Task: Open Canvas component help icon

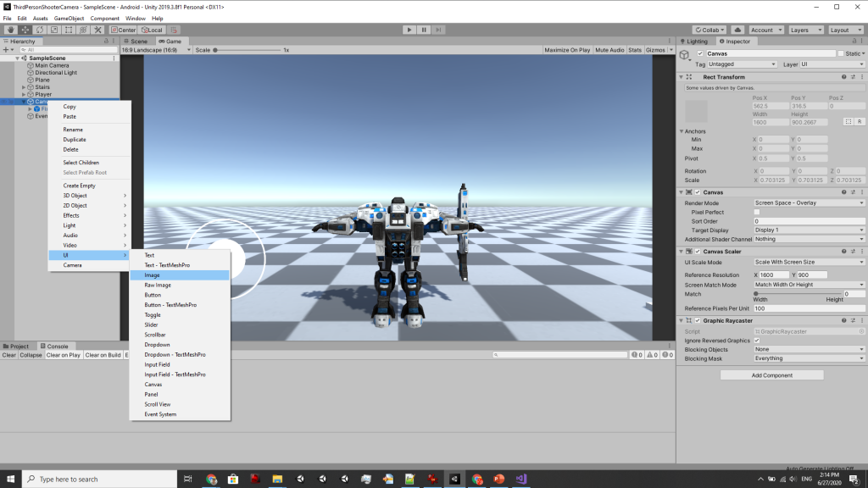Action: tap(843, 192)
